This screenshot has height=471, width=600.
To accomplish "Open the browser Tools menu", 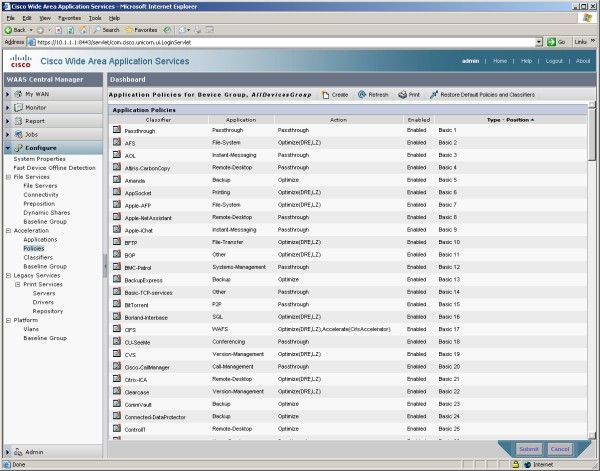I will click(x=95, y=18).
